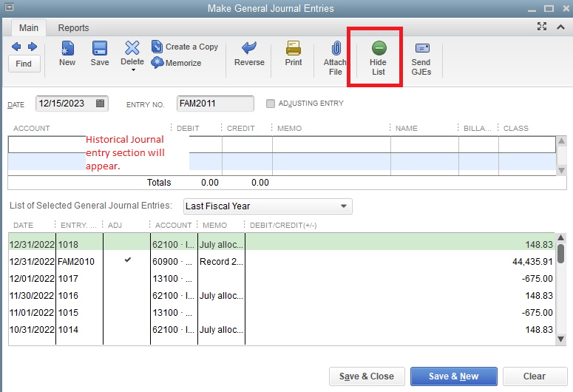Click the Reverse arrow icon
Viewport: 573px width, 392px height.
click(249, 48)
